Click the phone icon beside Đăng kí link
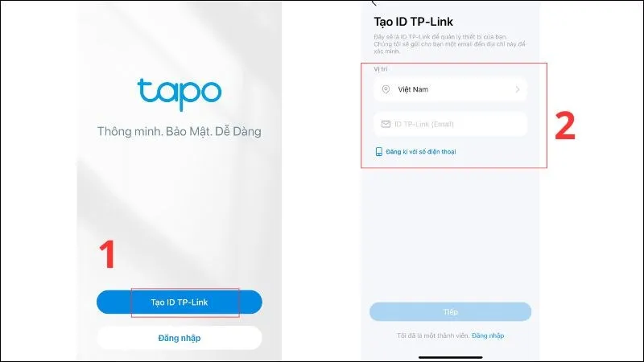The height and width of the screenshot is (362, 644). point(378,152)
